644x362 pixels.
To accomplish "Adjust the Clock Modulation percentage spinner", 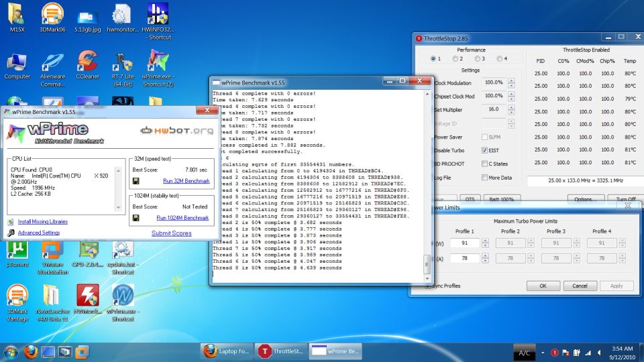I will (x=511, y=83).
